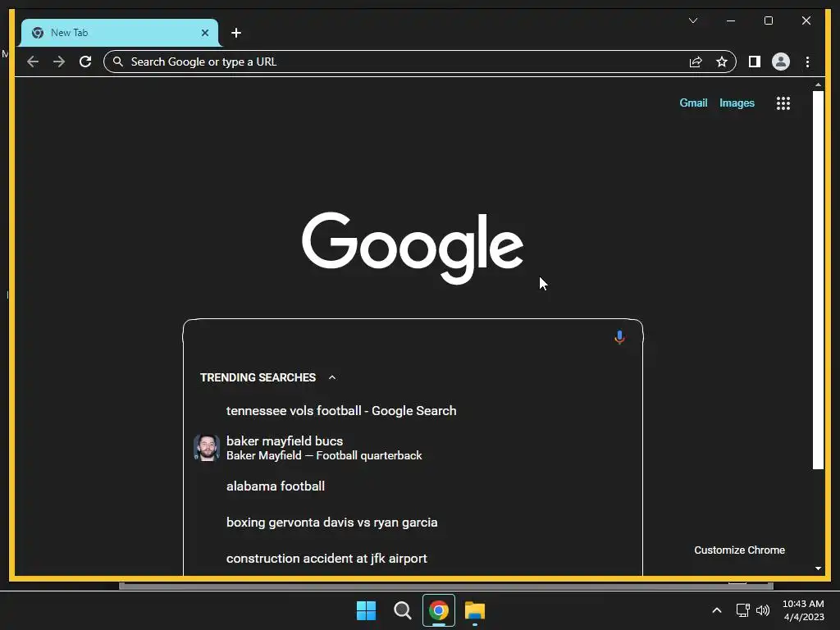Click Customize Chrome button

tap(739, 550)
